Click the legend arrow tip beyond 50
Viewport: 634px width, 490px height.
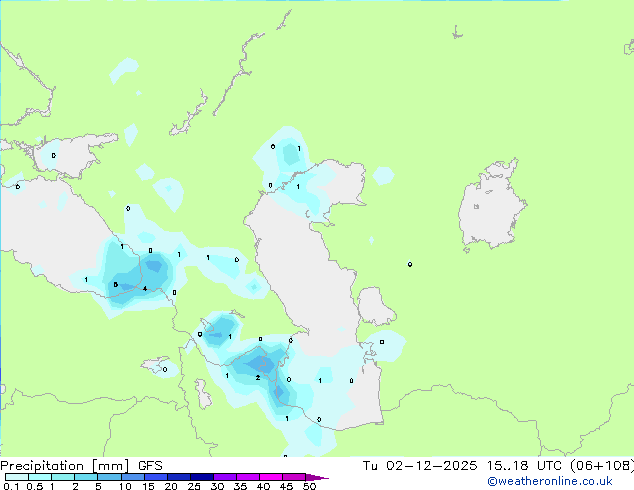coord(317,477)
